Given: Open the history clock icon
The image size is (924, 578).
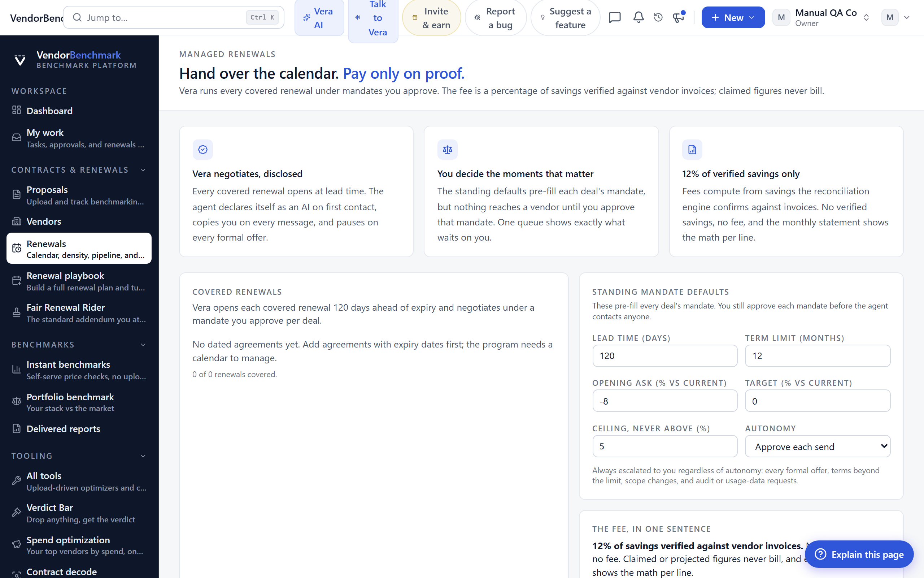Looking at the screenshot, I should [x=658, y=18].
